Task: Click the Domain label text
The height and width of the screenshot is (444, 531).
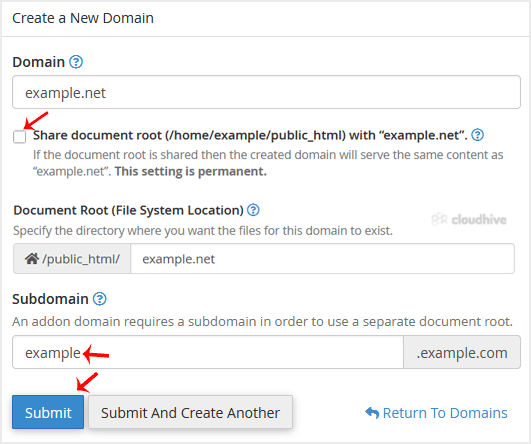Action: pyautogui.click(x=39, y=62)
